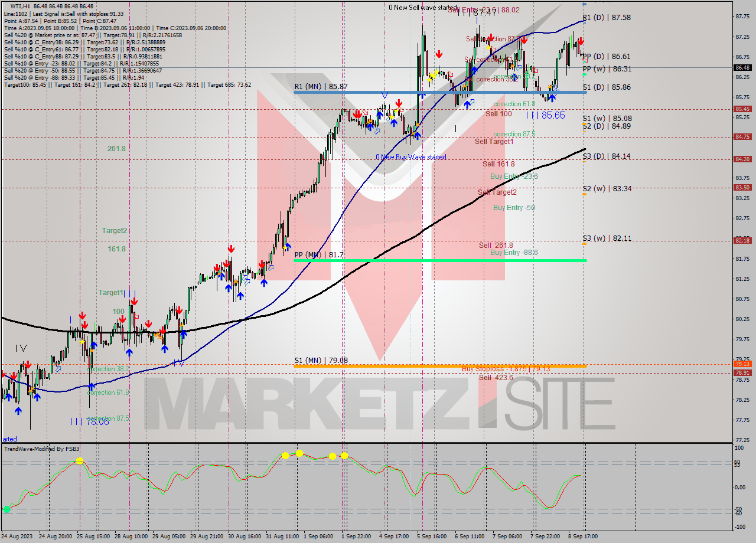Select the Sell 161.8 label
756x543 pixels.
(498, 164)
